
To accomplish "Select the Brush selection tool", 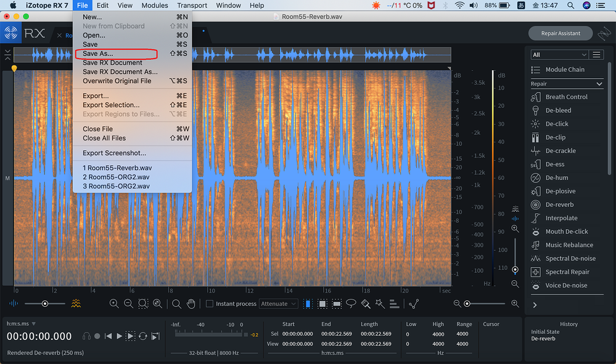I will point(366,304).
